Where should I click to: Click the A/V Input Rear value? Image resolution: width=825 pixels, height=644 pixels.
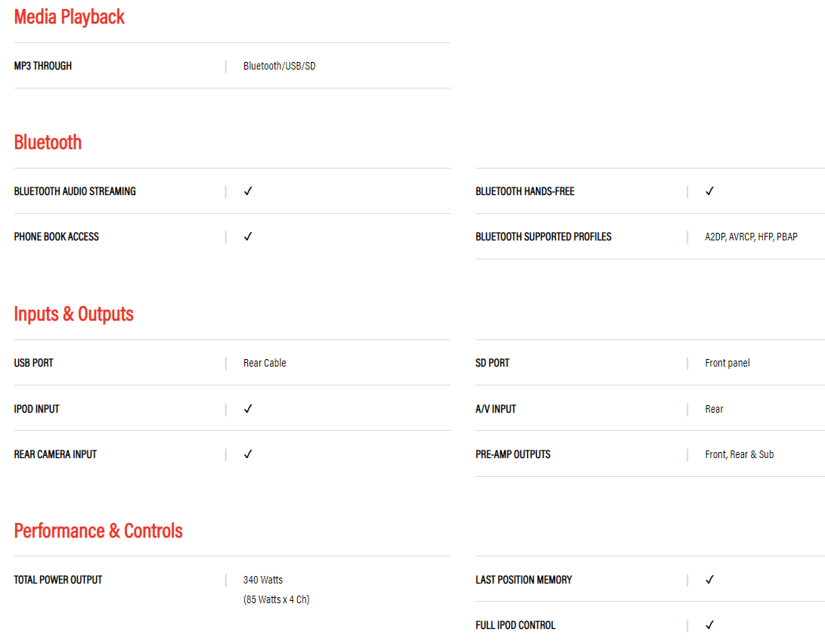tap(714, 409)
